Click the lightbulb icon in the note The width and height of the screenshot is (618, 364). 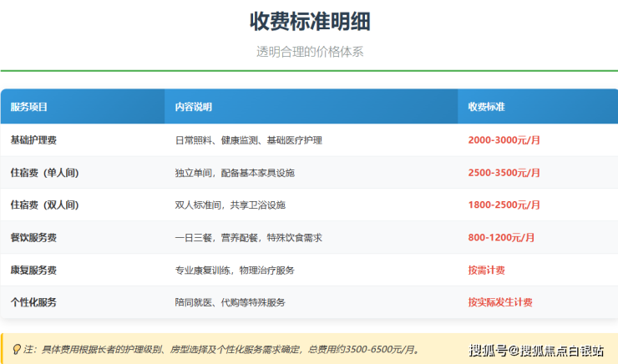click(18, 349)
